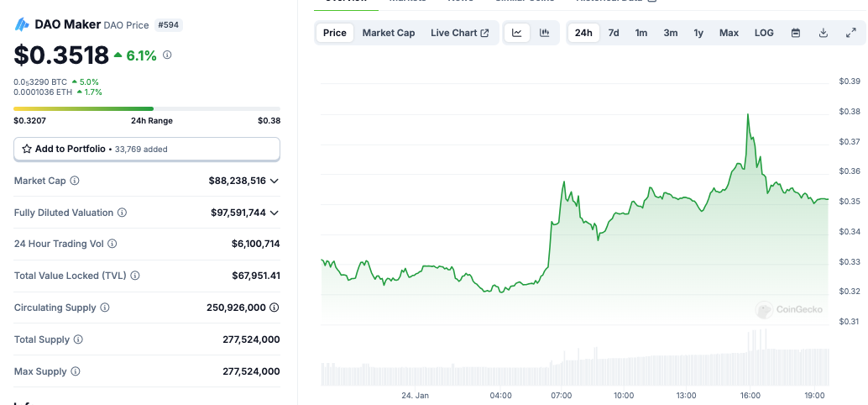Show info next to 6.1% price change
The image size is (868, 405).
[x=167, y=55]
